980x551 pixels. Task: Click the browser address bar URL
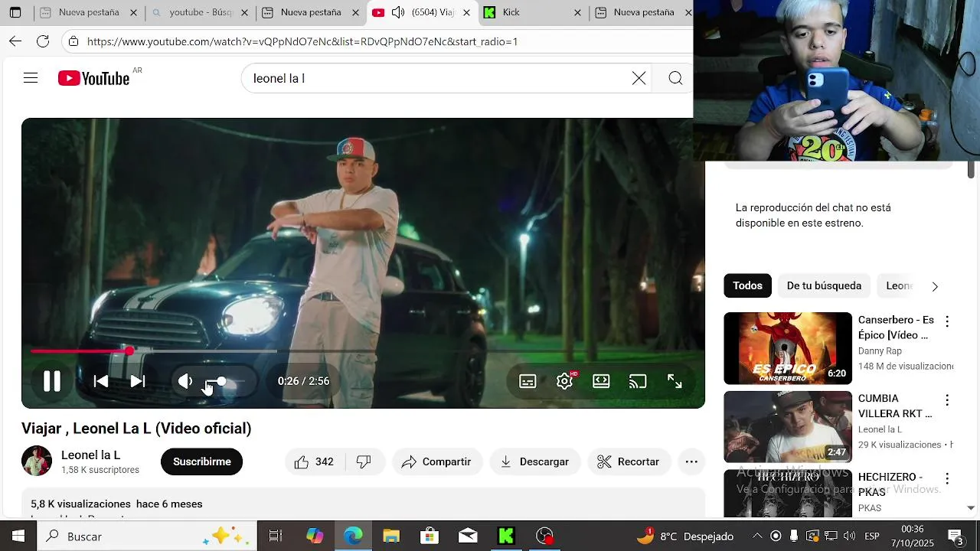[x=302, y=41]
